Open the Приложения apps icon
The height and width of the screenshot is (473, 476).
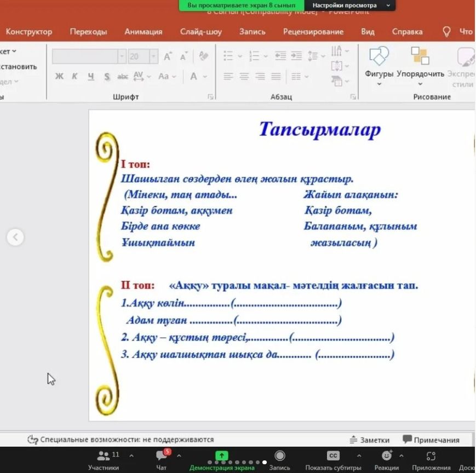[x=431, y=456]
